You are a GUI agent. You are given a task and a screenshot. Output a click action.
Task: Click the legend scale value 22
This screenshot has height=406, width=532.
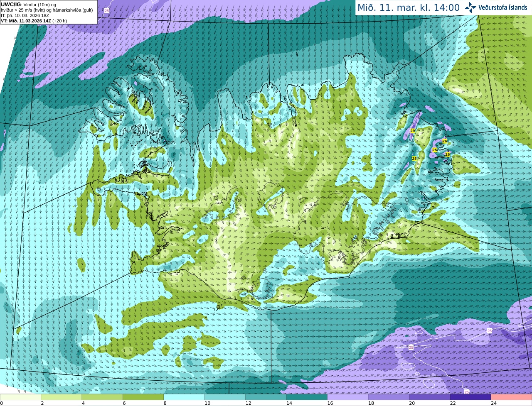453,403
